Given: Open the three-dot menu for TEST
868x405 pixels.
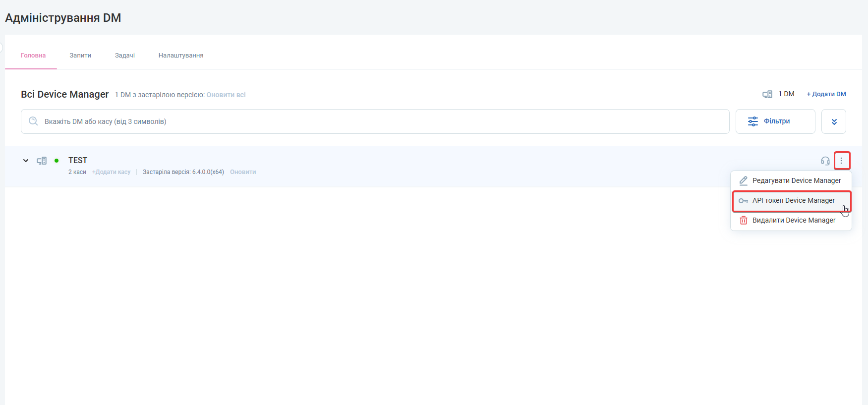Looking at the screenshot, I should tap(841, 161).
